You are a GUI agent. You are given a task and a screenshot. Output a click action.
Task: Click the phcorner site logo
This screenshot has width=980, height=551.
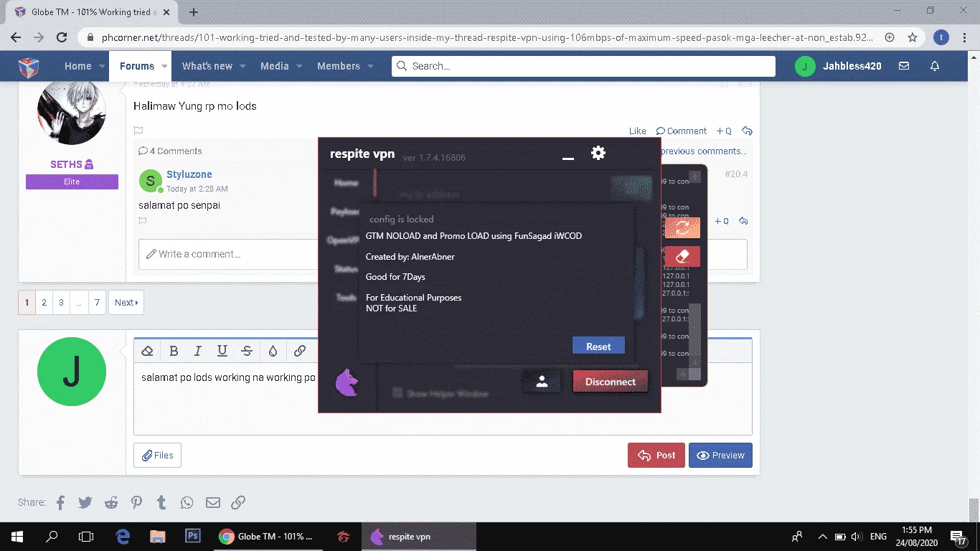tap(28, 67)
